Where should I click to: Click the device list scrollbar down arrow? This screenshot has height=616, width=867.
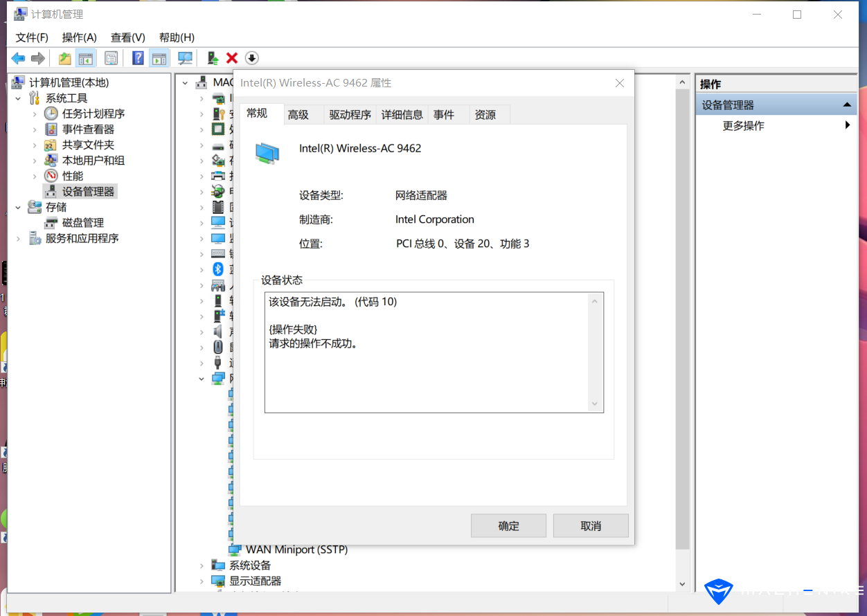coord(682,585)
